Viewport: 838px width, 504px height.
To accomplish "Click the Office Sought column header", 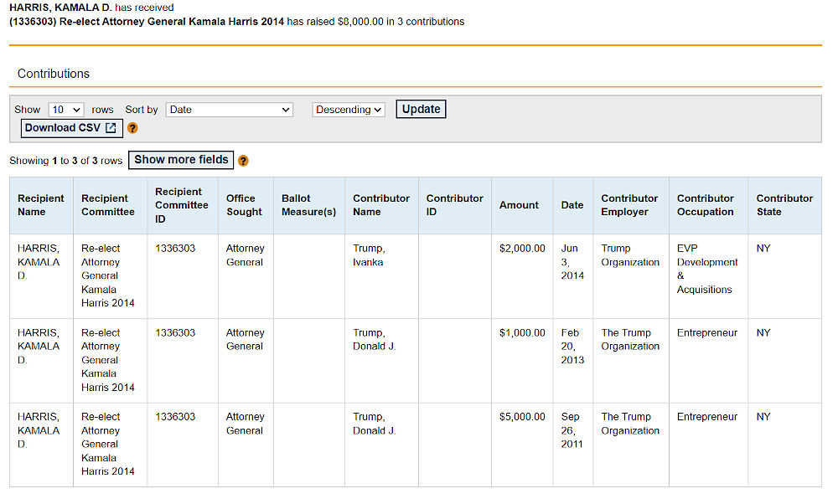I will coord(246,205).
